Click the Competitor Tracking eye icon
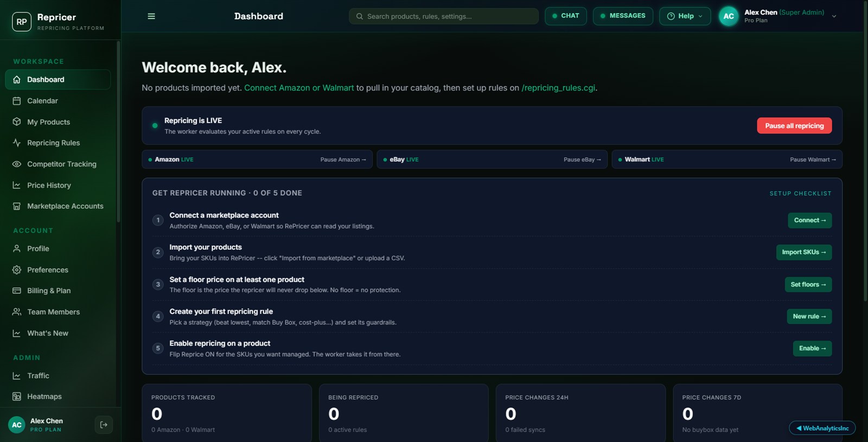This screenshot has width=868, height=442. [x=17, y=164]
